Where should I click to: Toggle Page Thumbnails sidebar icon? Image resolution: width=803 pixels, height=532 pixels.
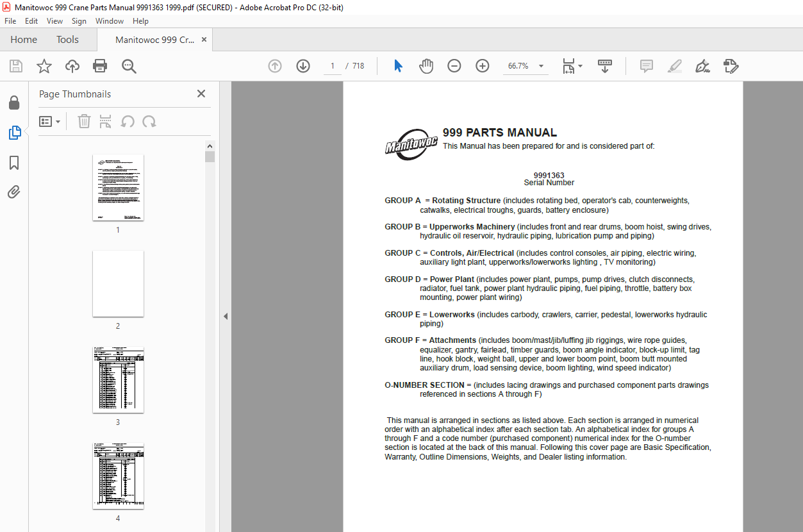[14, 133]
